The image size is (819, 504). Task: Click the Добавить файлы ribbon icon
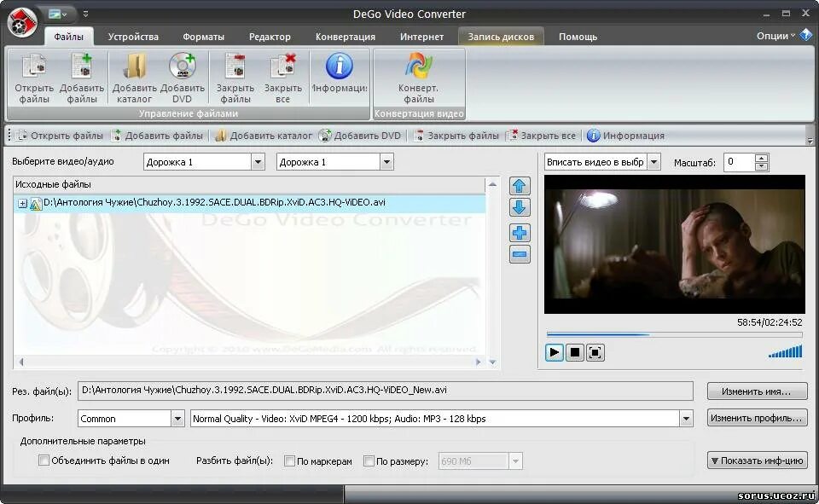point(82,67)
